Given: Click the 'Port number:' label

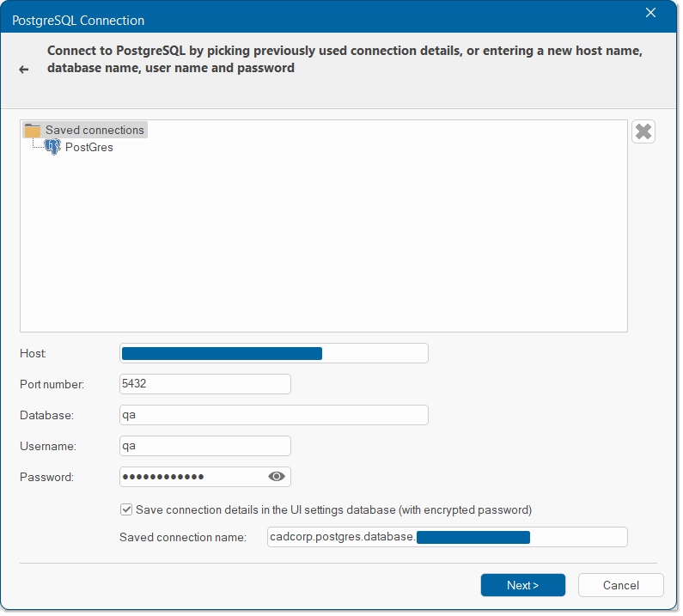Looking at the screenshot, I should tap(52, 384).
